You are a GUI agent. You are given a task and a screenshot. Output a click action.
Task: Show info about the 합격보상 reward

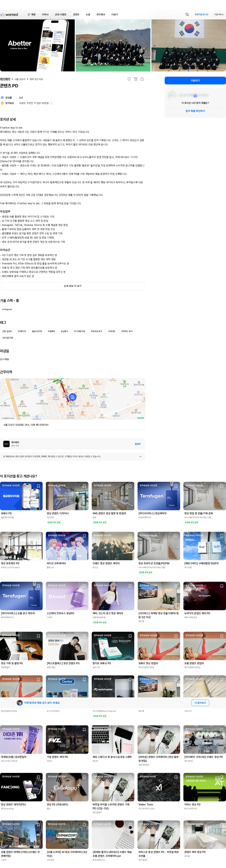[x=51, y=103]
